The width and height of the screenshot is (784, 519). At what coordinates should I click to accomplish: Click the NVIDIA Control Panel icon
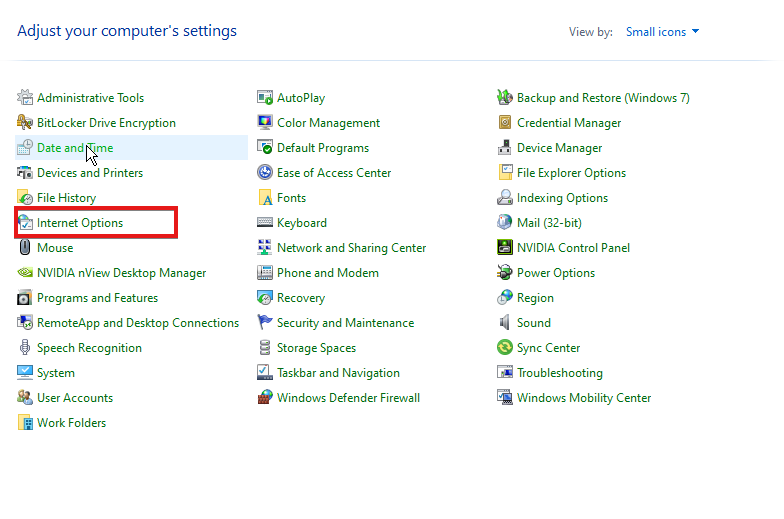(x=504, y=248)
